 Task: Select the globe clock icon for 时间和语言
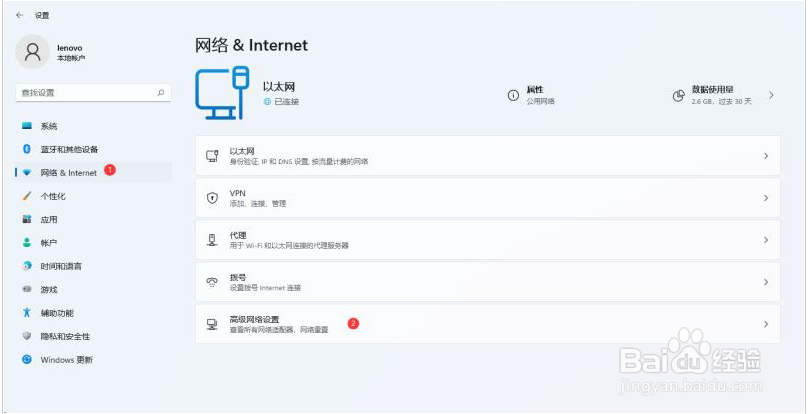coord(27,266)
